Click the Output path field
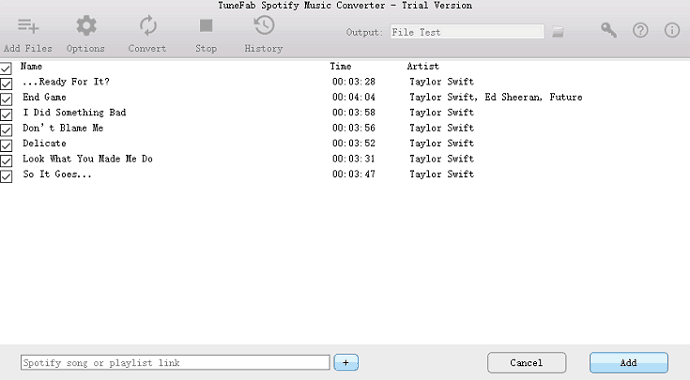690x380 pixels. [467, 32]
